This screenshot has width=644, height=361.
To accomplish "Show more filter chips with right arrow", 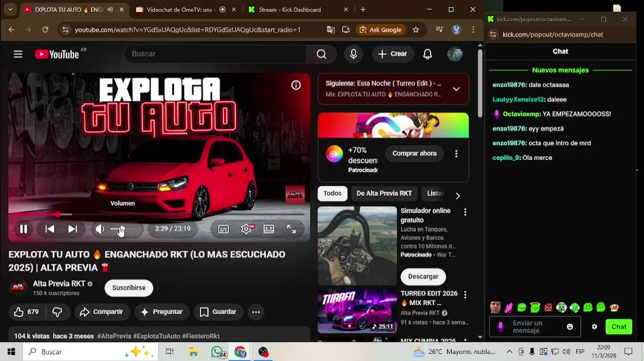I will point(457,196).
